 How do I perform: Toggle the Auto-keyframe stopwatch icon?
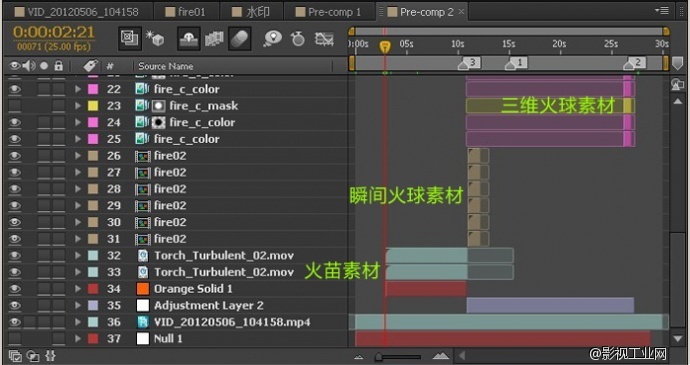[x=298, y=39]
